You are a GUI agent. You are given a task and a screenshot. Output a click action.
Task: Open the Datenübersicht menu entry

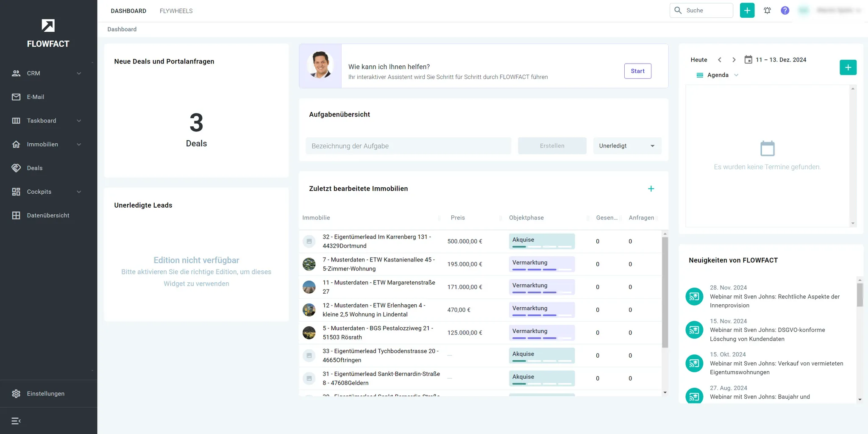click(48, 216)
